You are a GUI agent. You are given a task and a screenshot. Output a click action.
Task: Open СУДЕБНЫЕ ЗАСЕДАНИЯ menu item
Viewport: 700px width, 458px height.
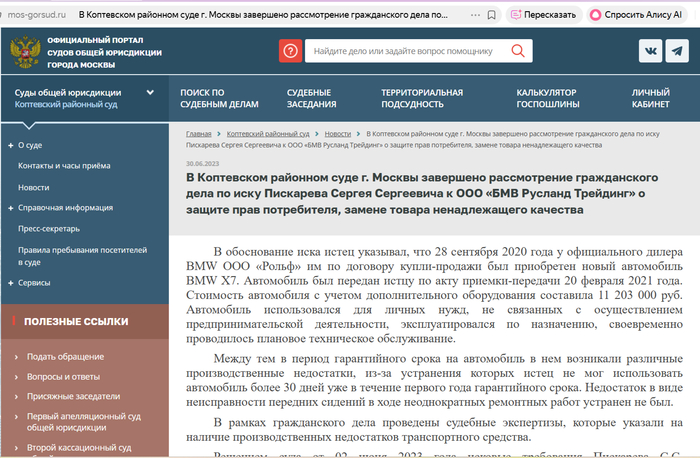click(311, 98)
